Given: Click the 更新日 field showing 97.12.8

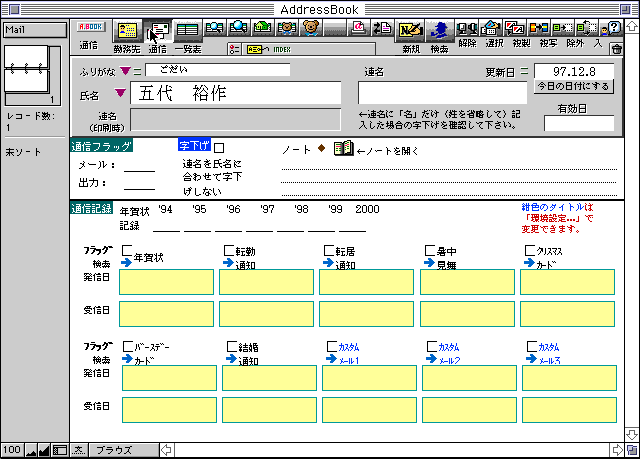Looking at the screenshot, I should coord(574,71).
